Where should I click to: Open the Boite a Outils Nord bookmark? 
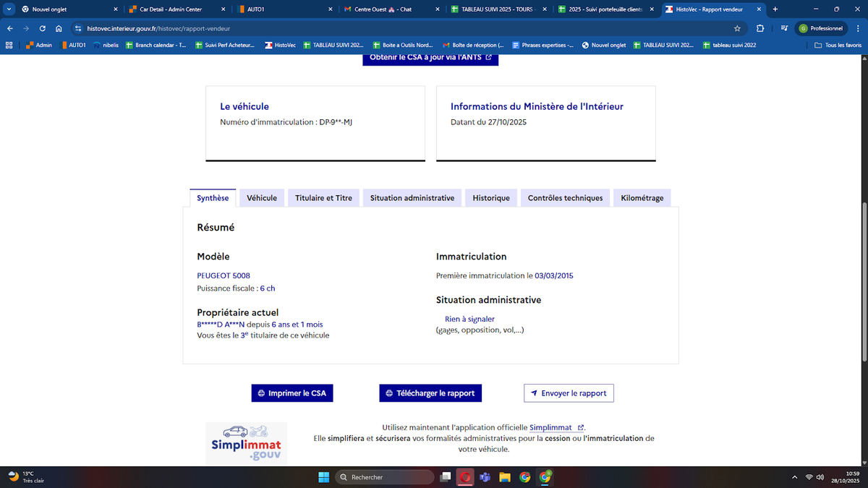(x=403, y=45)
